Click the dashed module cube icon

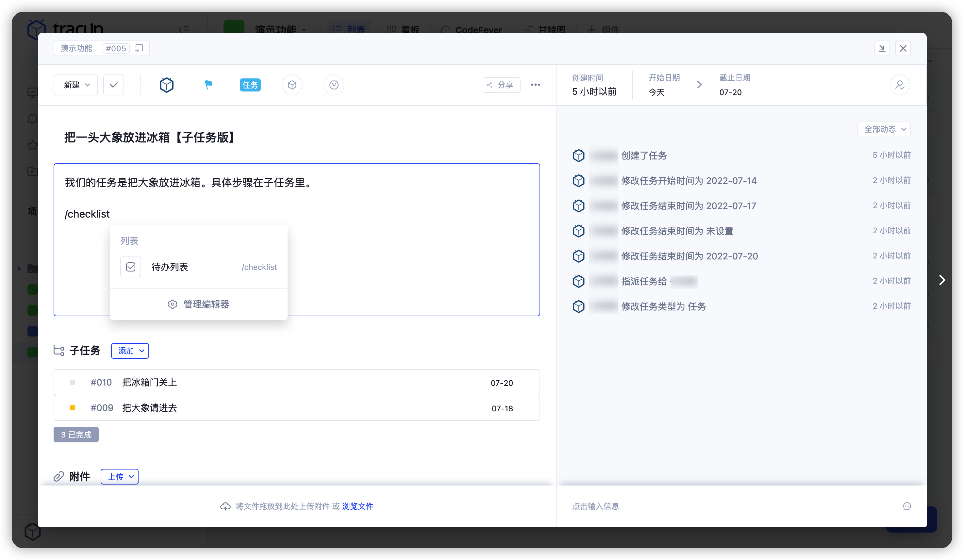[292, 85]
